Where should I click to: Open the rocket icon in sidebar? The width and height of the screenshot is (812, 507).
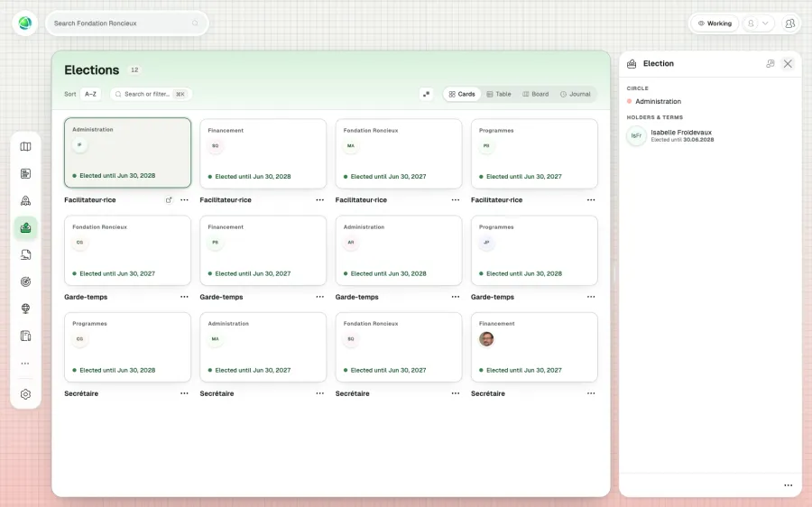25,200
